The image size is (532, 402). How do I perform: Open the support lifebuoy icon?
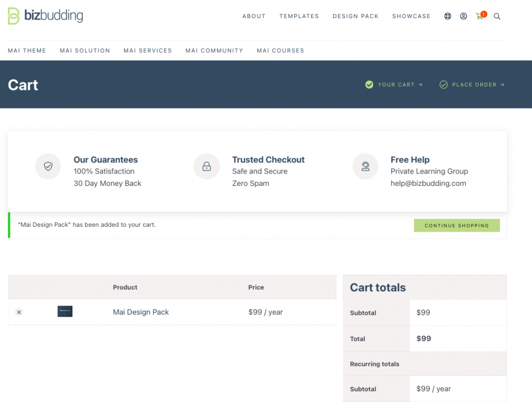pyautogui.click(x=447, y=16)
